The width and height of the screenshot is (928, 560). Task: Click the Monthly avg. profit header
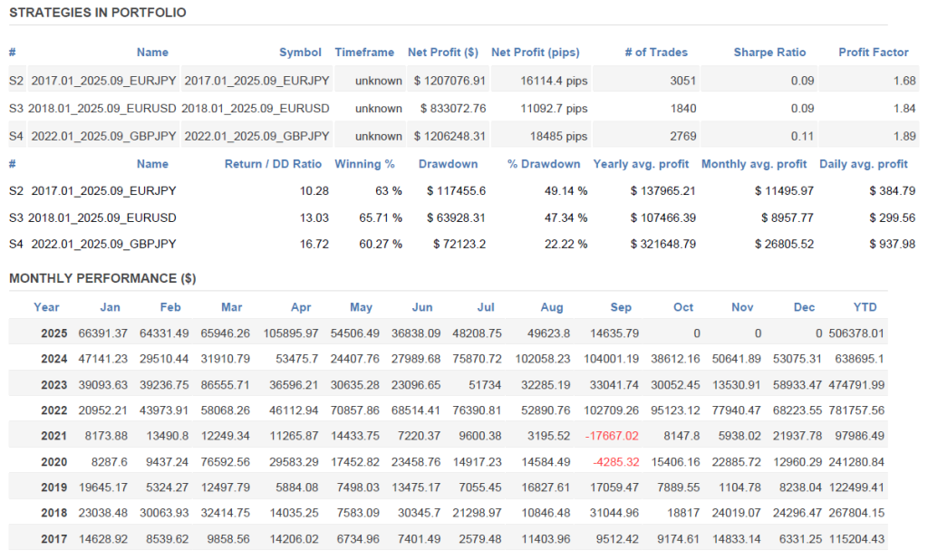click(754, 164)
